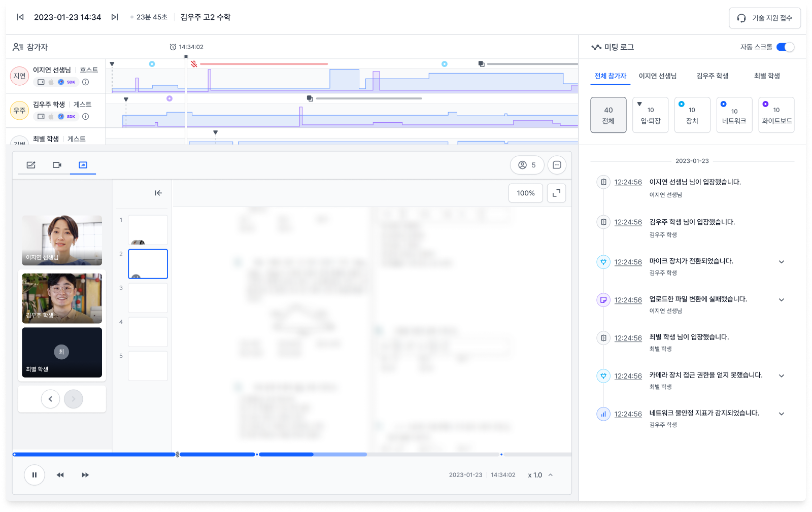Viewport: 812px width, 512px height.
Task: Open the whiteboard view tab icon
Action: click(x=31, y=165)
